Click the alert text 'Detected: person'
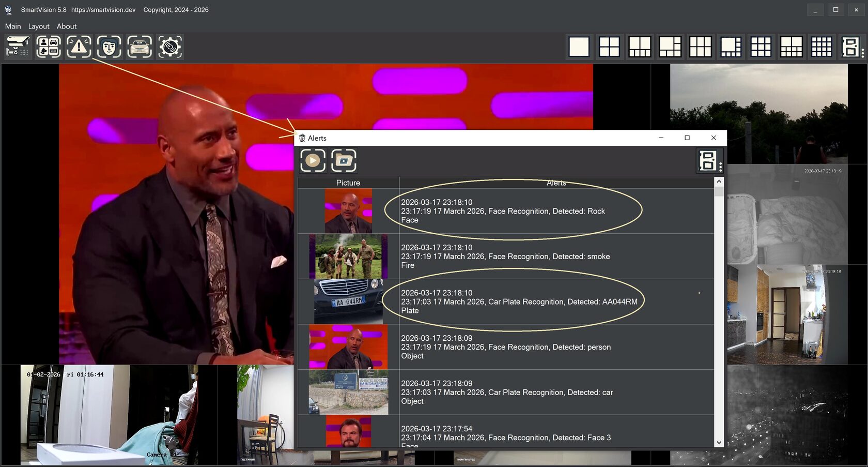 (582, 347)
